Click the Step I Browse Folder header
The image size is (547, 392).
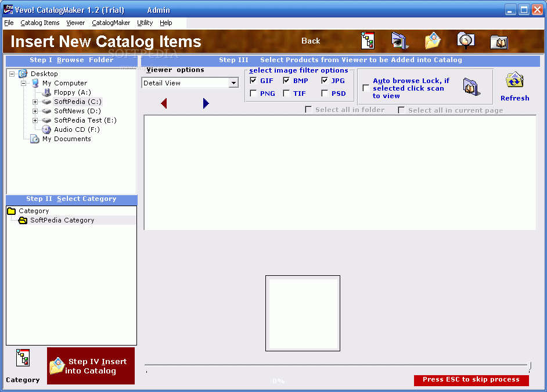(71, 60)
